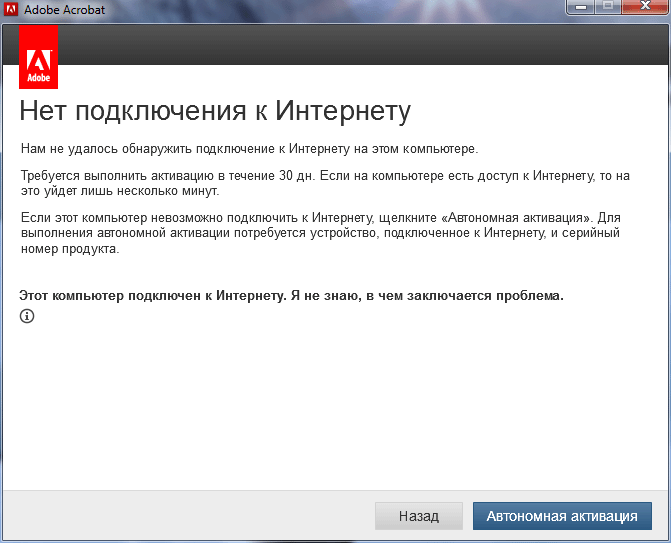Screen dimensions: 671x543
Task: Click paragraph Если этот компьютер невозможно подключить
Action: [x=321, y=233]
